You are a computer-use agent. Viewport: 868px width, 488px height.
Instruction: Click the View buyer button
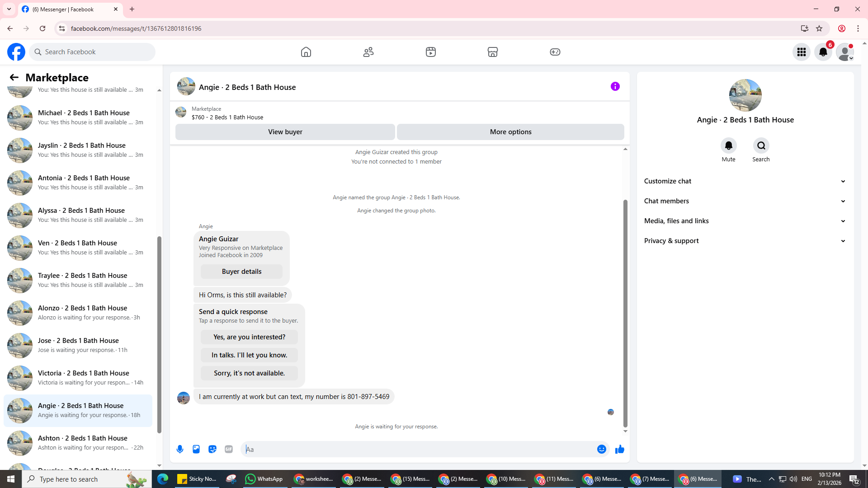(x=285, y=132)
